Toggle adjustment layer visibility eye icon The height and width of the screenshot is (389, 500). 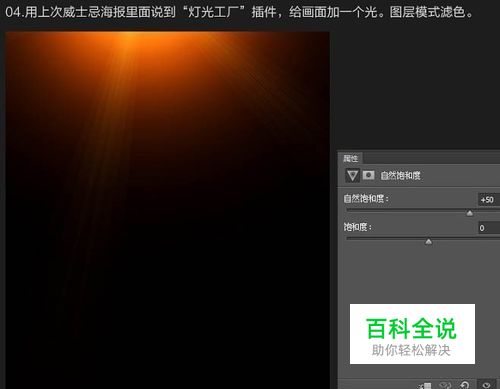coord(486,385)
